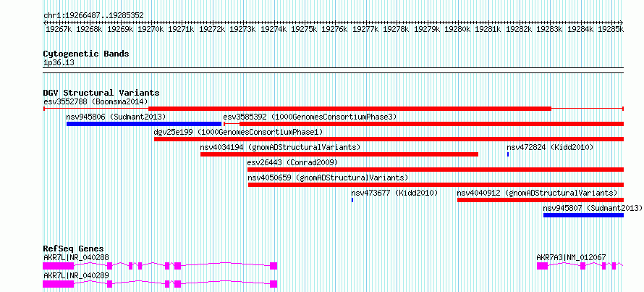The image size is (644, 292).
Task: Select the blue nsv945806 variant bar
Action: tap(144, 124)
